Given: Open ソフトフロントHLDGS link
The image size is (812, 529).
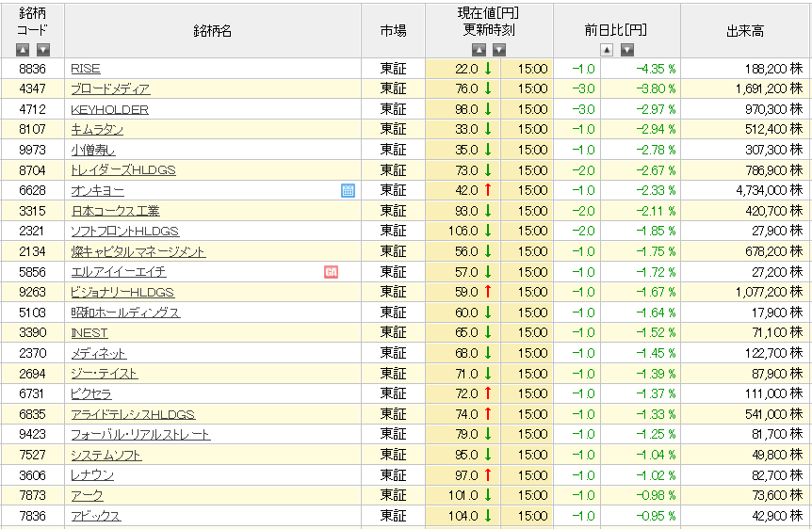Looking at the screenshot, I should click(124, 232).
